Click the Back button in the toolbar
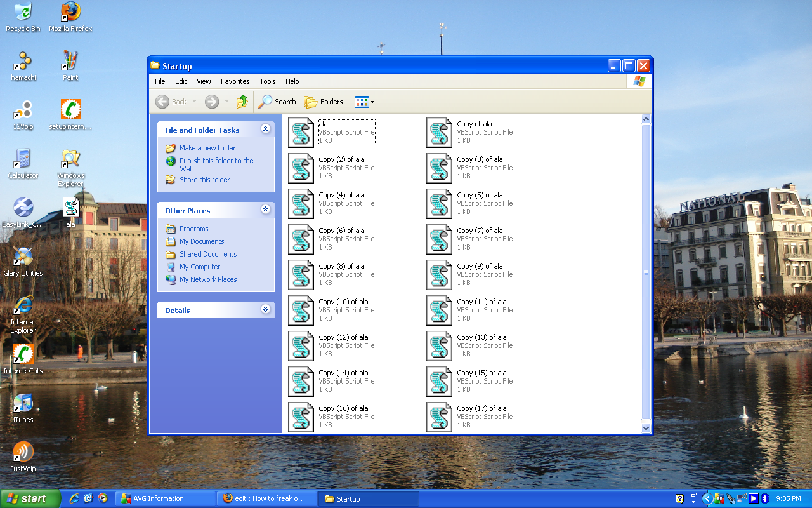812x508 pixels. coord(173,102)
